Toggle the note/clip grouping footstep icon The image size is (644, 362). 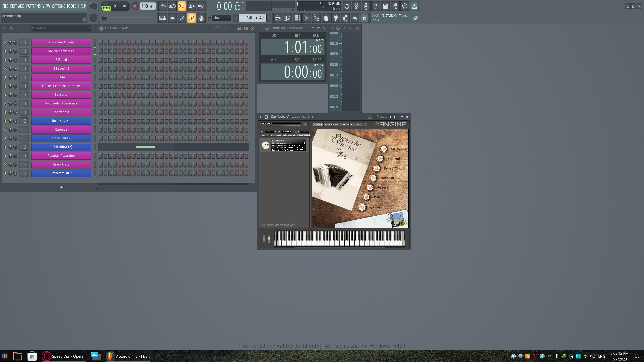point(182,18)
